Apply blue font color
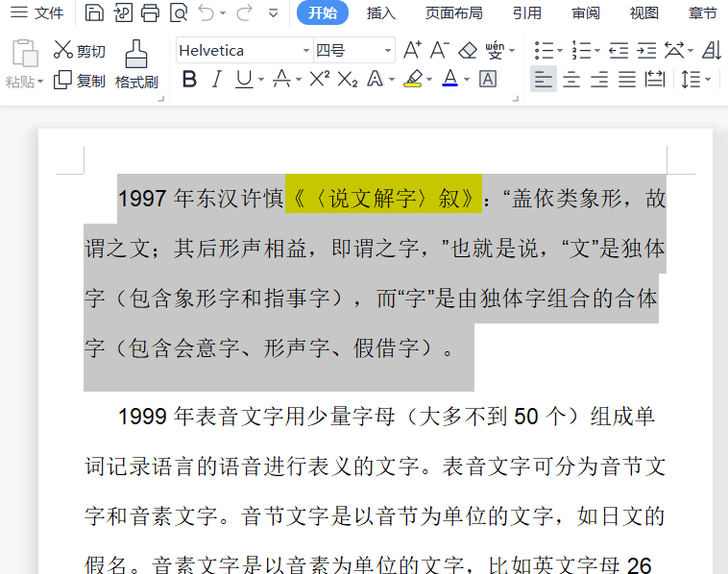This screenshot has height=574, width=728. [x=450, y=80]
